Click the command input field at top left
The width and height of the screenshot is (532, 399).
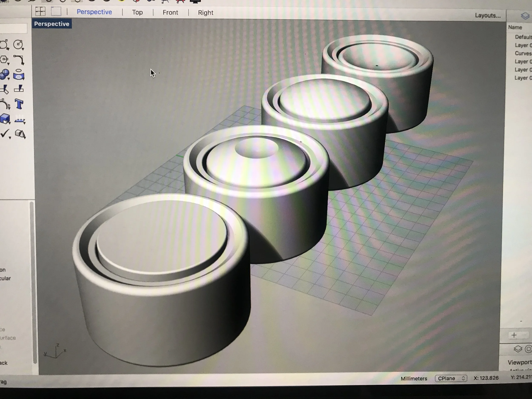(x=13, y=28)
